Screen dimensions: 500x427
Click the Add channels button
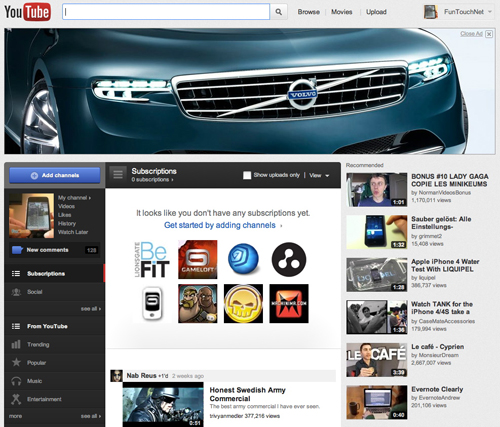tap(55, 175)
